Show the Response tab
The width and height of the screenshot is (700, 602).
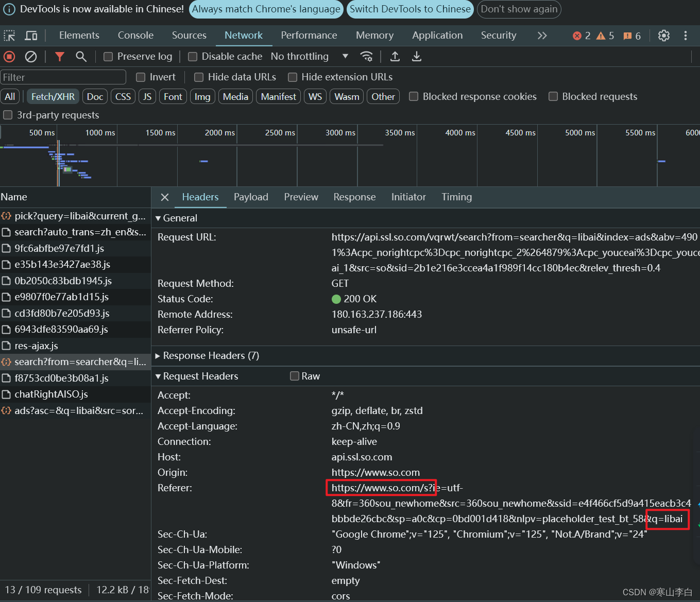[x=354, y=197]
